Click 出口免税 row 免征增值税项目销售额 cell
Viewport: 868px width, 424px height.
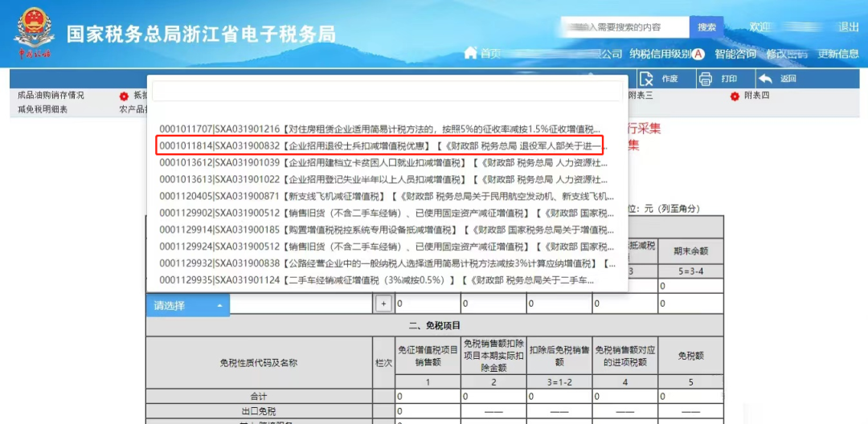click(x=428, y=411)
